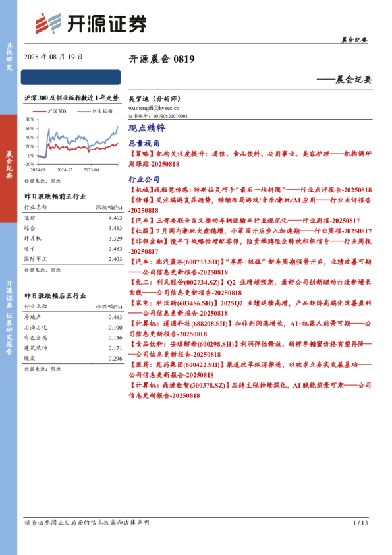
Task: Click the 国防军工 industry row
Action: click(x=73, y=259)
